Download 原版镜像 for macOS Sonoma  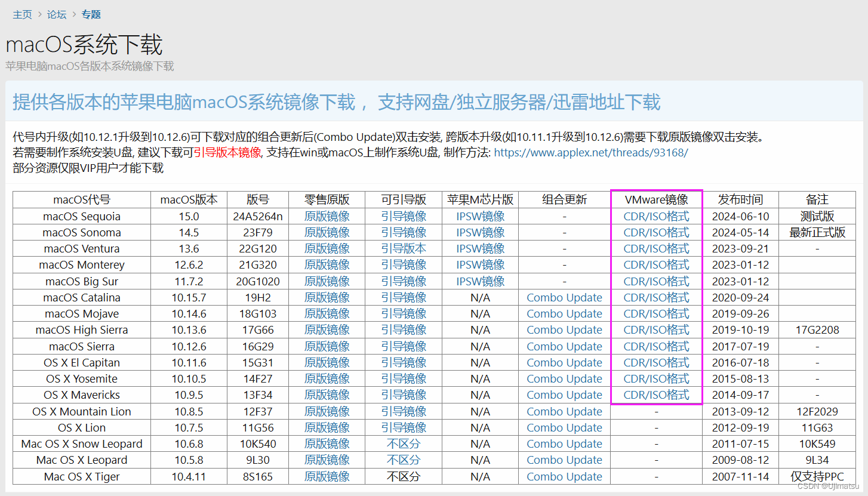coord(327,232)
